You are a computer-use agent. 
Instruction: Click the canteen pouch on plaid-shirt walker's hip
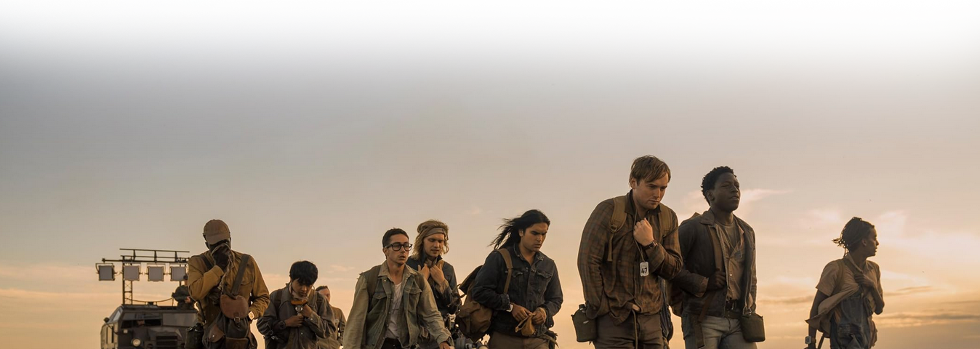584,325
